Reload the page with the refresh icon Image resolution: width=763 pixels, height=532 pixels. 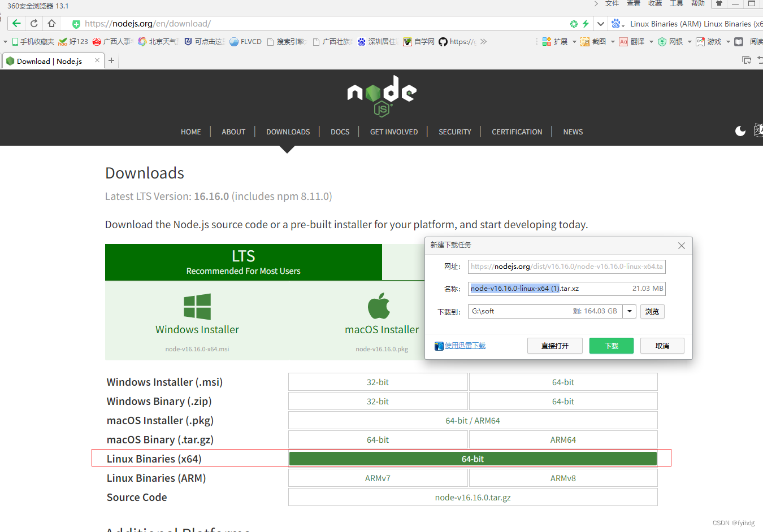34,24
